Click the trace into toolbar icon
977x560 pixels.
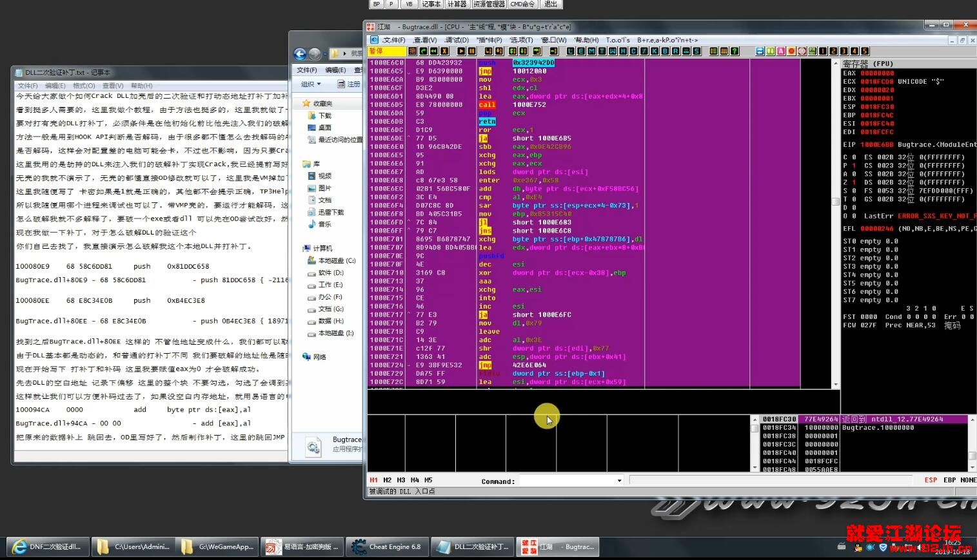(513, 51)
